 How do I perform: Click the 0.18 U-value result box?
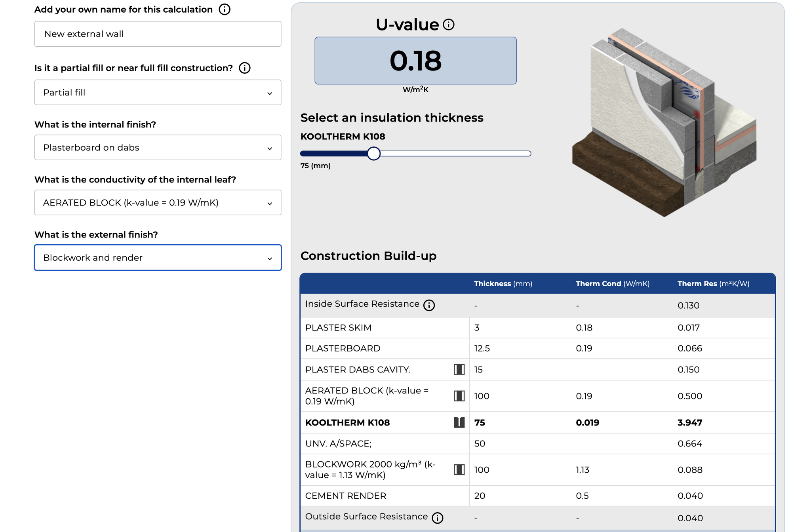[x=415, y=61]
